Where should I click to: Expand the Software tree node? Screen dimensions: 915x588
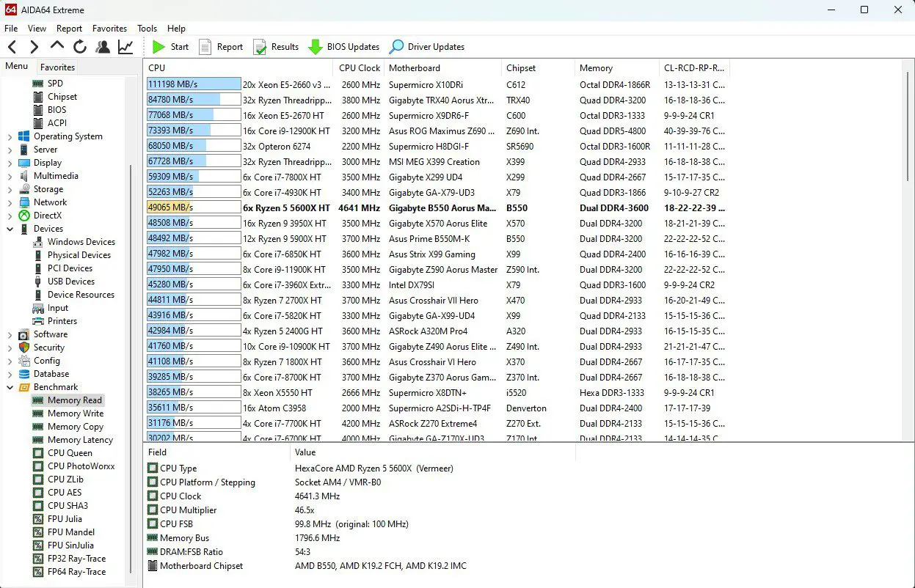tap(10, 334)
